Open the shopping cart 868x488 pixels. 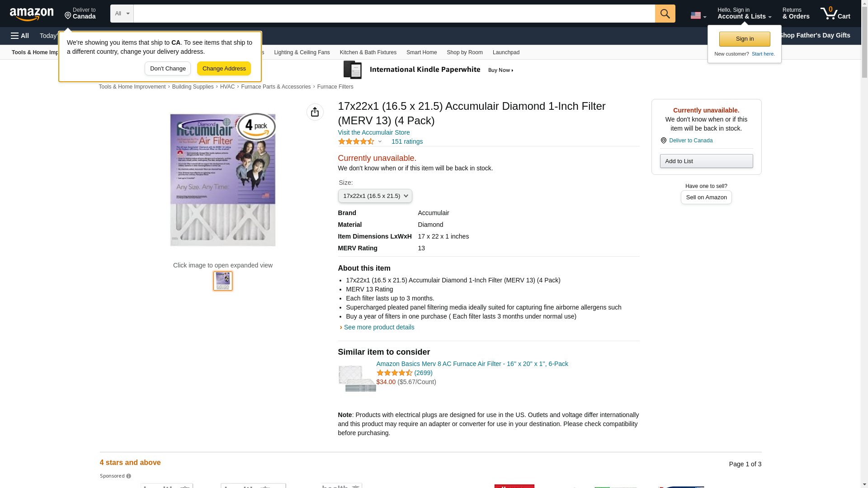(x=835, y=14)
